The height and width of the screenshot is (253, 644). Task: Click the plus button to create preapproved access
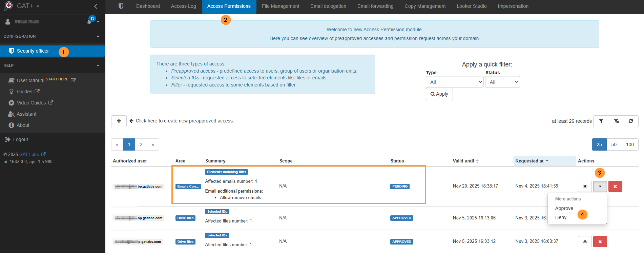tap(119, 121)
